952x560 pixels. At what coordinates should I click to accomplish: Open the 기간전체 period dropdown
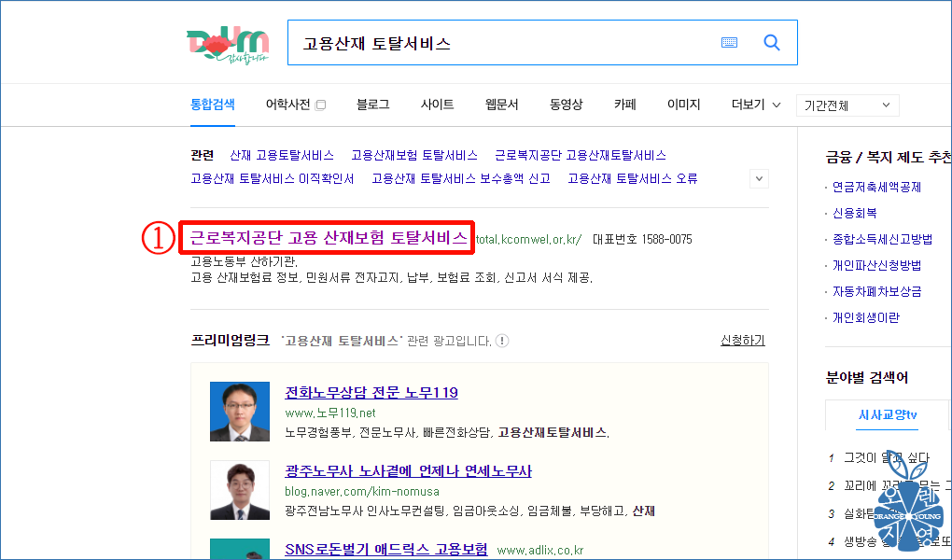pos(847,105)
